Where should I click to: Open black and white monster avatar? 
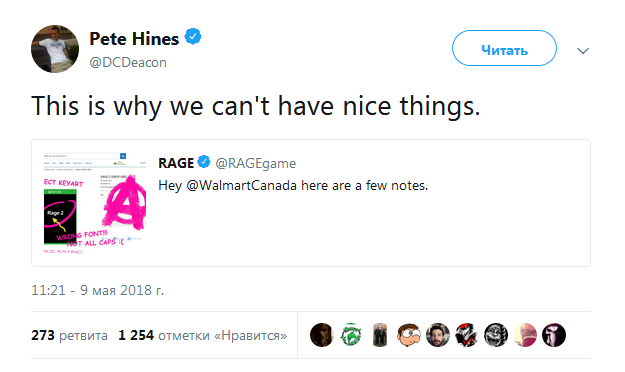coord(496,335)
